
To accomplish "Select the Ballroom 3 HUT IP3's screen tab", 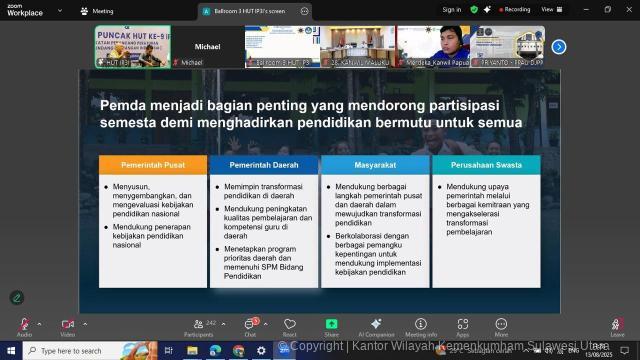I will (255, 11).
